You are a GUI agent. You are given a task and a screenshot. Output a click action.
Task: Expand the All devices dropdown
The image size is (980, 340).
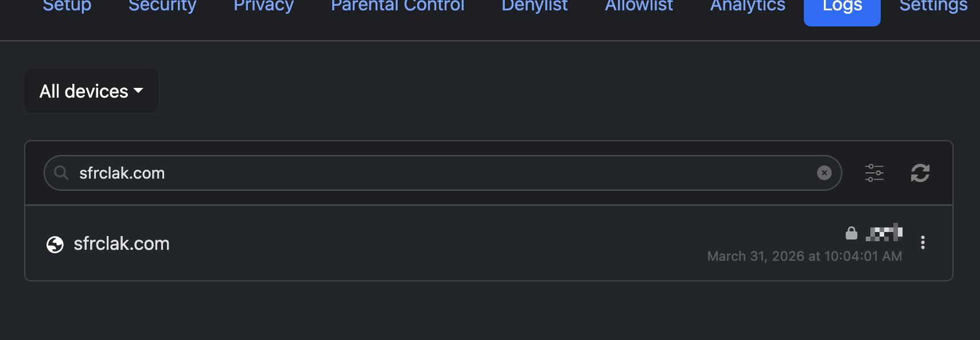click(x=91, y=91)
